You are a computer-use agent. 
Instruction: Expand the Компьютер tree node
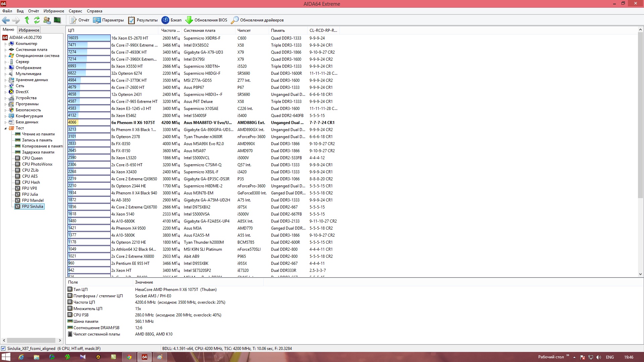pyautogui.click(x=5, y=44)
